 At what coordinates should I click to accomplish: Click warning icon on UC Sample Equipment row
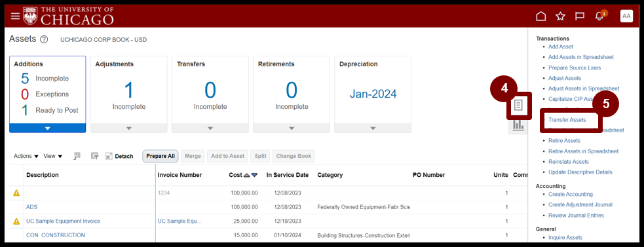tap(16, 221)
